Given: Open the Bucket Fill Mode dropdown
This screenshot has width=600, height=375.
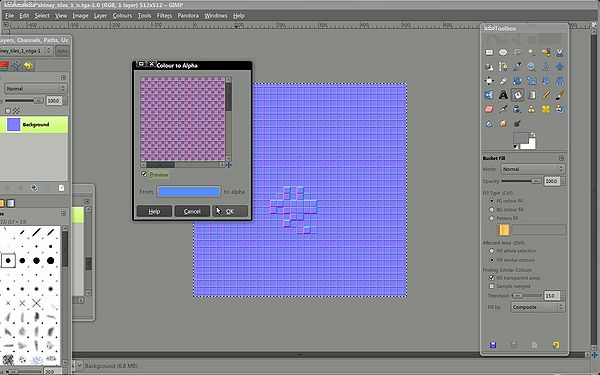Looking at the screenshot, I should (x=533, y=169).
